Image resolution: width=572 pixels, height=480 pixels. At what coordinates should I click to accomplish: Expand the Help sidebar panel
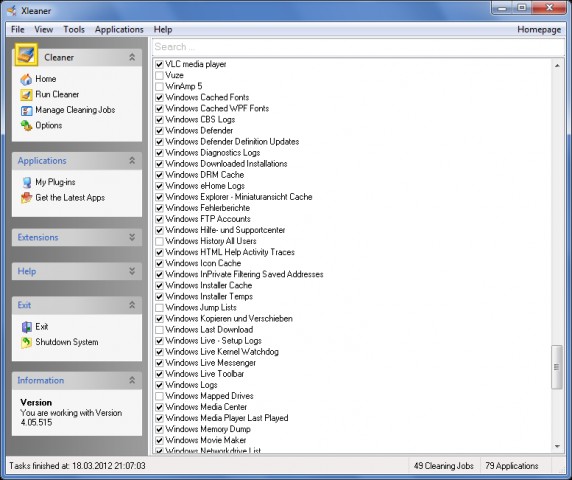pos(132,271)
